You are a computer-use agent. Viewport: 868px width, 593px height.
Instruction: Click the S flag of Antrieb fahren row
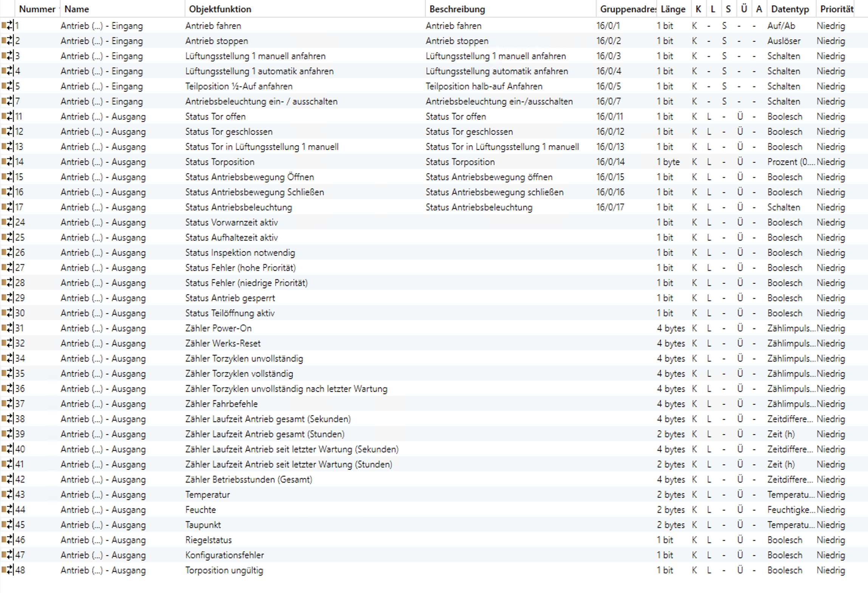(x=724, y=26)
